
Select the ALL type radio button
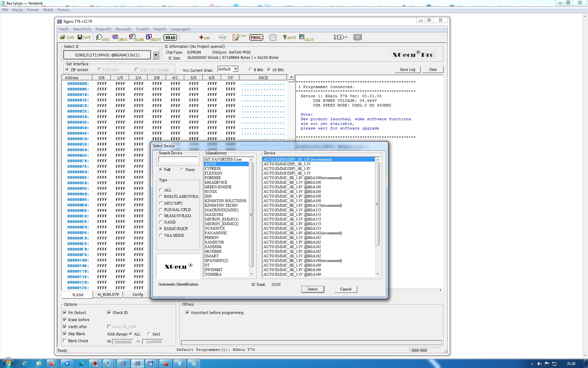pos(160,190)
